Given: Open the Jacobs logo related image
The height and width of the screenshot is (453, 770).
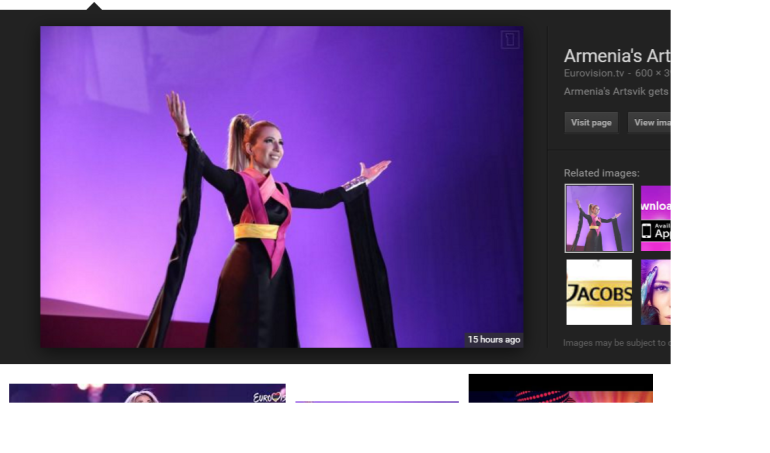Looking at the screenshot, I should pyautogui.click(x=599, y=292).
